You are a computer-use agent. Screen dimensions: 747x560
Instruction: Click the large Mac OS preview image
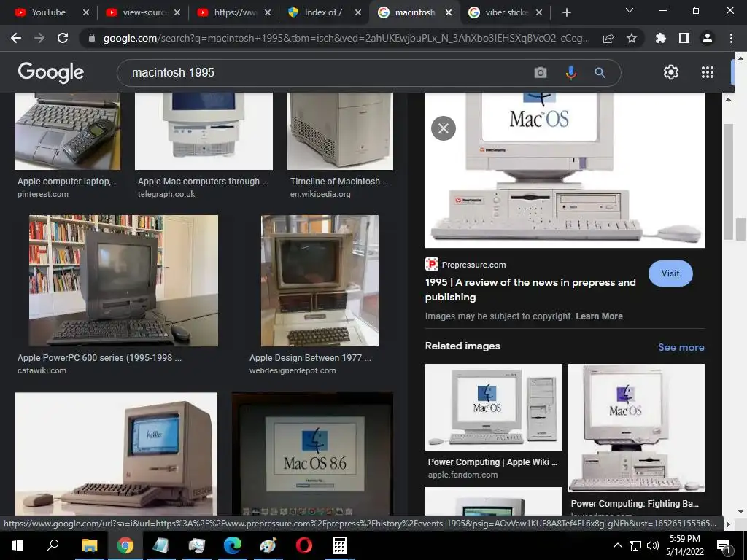pos(565,170)
